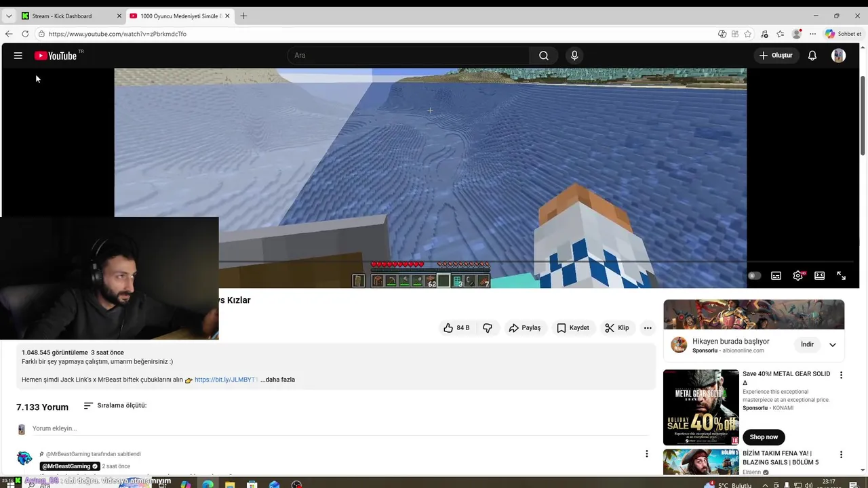
Task: Open the system tray volume icon
Action: tap(808, 485)
